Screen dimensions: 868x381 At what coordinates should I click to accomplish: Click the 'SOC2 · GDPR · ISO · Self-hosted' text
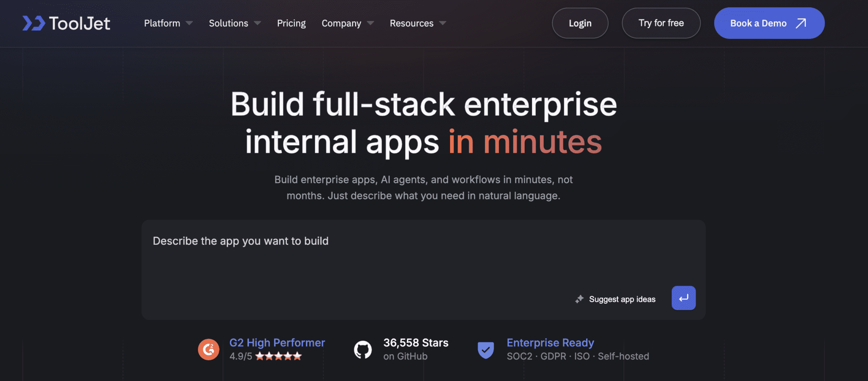(578, 356)
